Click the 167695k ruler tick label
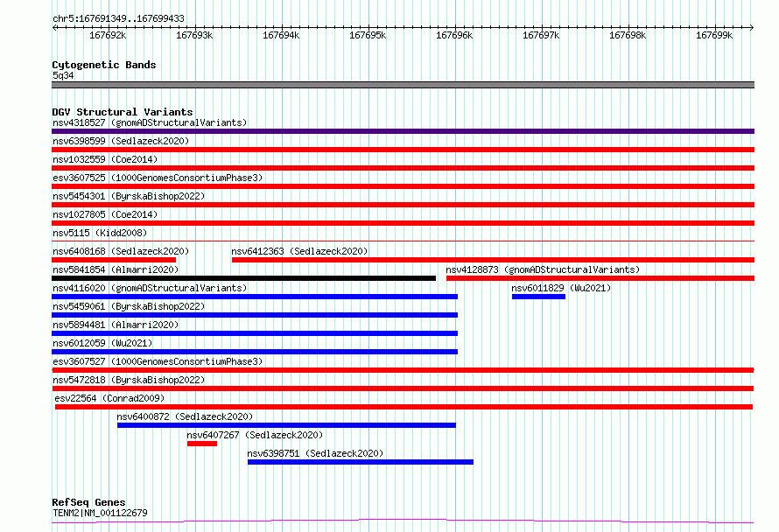The image size is (779, 532). [368, 35]
